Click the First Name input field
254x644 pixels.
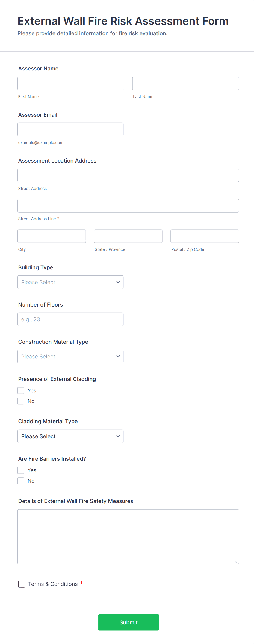[x=71, y=83]
